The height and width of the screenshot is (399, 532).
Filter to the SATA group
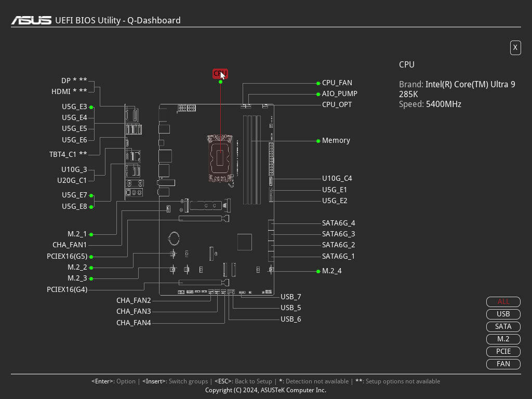(x=503, y=327)
